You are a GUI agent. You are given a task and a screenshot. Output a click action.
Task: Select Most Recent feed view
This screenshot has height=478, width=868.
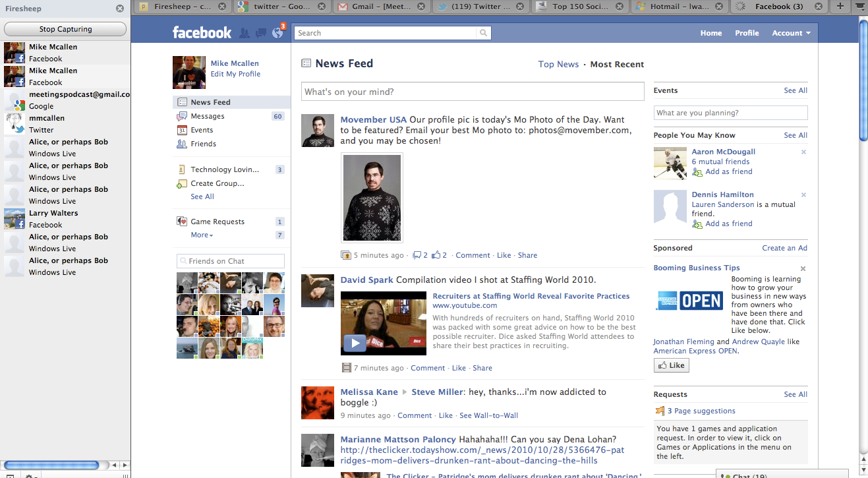[617, 64]
